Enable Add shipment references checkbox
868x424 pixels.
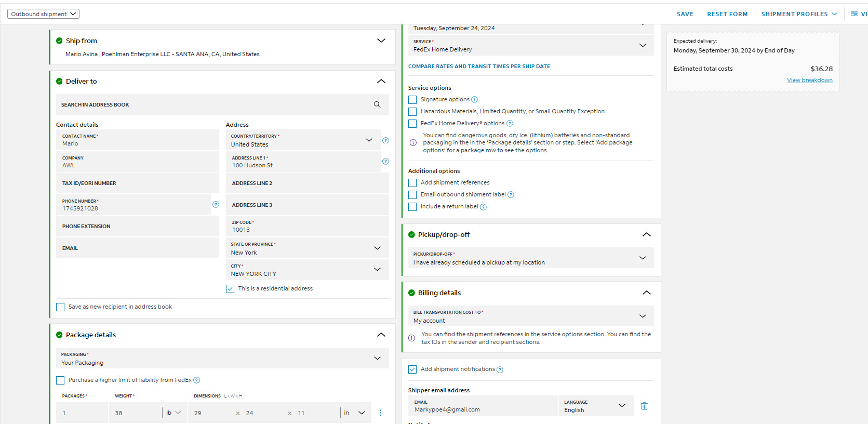coord(412,183)
